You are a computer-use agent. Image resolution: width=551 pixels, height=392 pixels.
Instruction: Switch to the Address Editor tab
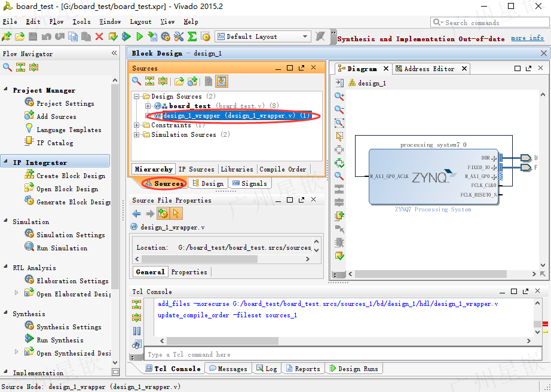point(429,69)
